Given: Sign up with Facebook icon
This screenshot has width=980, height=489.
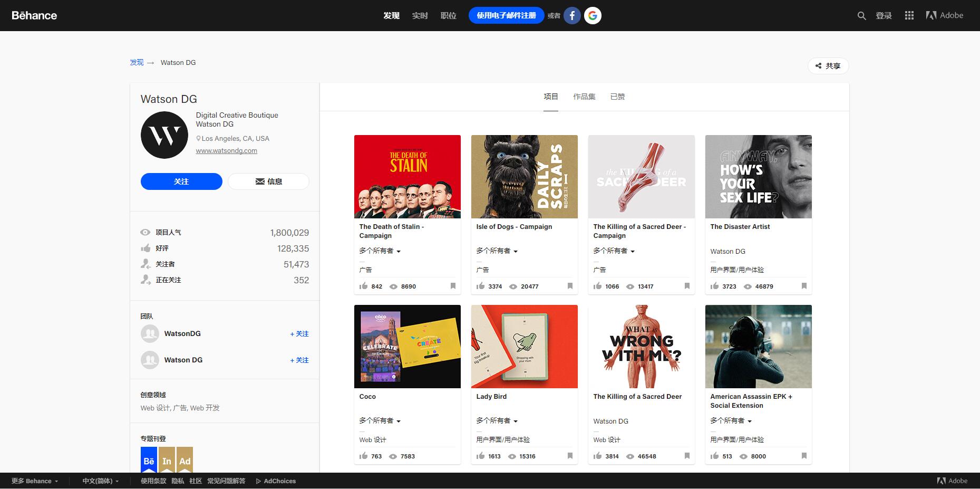Looking at the screenshot, I should click(572, 16).
